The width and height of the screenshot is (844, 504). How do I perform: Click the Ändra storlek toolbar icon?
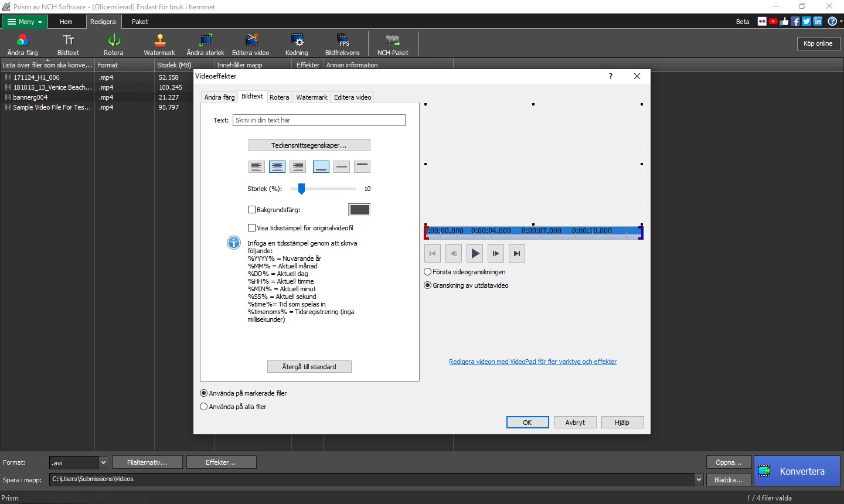pos(205,45)
